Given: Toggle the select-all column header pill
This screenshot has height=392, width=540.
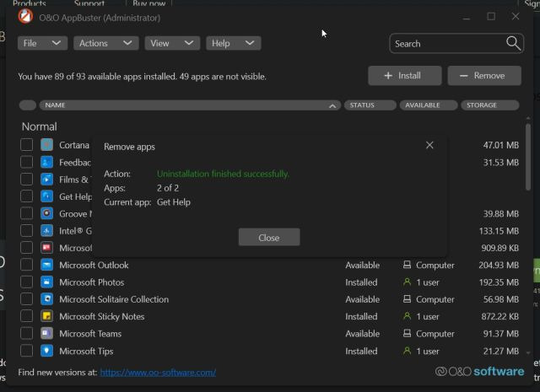Looking at the screenshot, I should click(28, 105).
